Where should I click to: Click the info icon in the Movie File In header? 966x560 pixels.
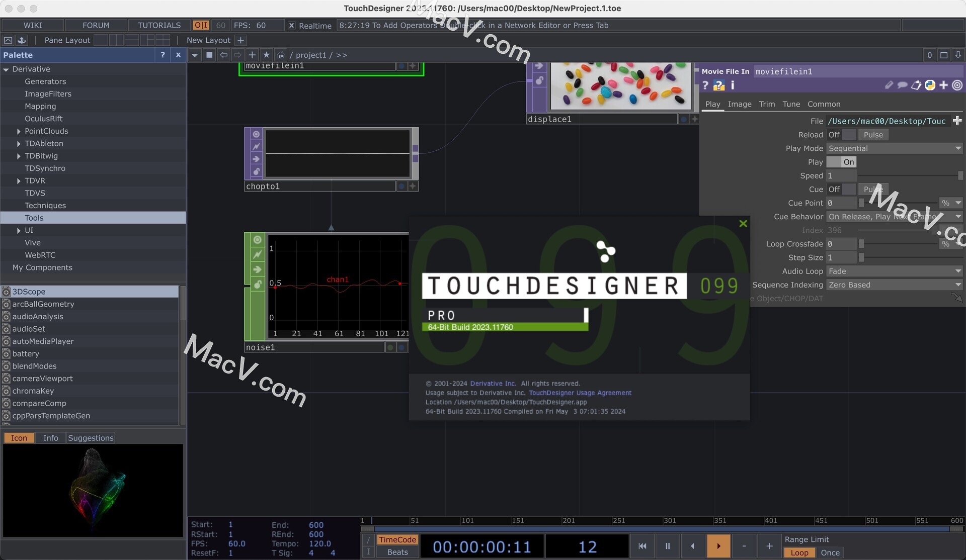[x=732, y=85]
